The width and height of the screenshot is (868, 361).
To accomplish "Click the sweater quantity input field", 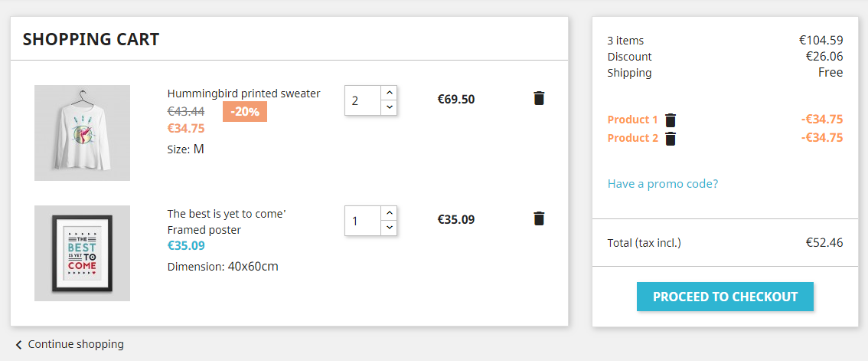I will pos(363,100).
